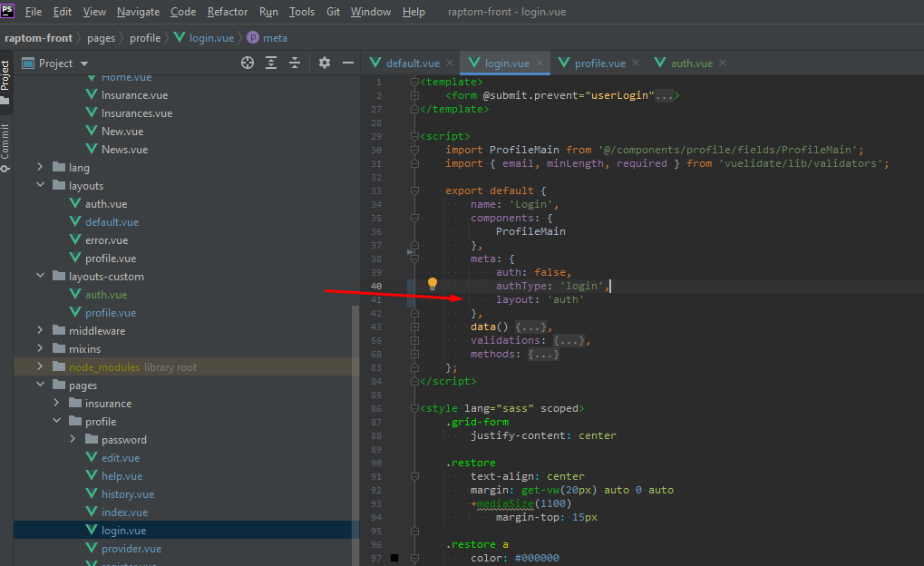
Task: Expand the node_modules folder
Action: pos(40,366)
